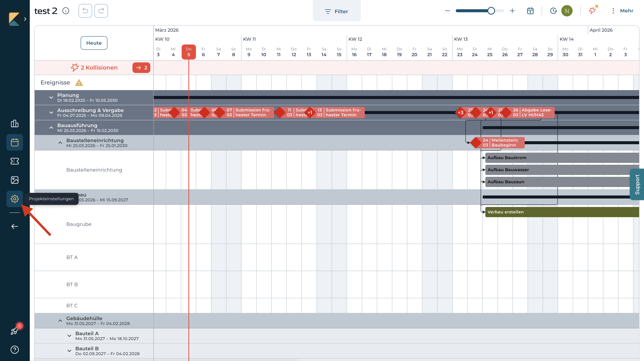The height and width of the screenshot is (361, 644).
Task: Open the Filter button
Action: 337,11
